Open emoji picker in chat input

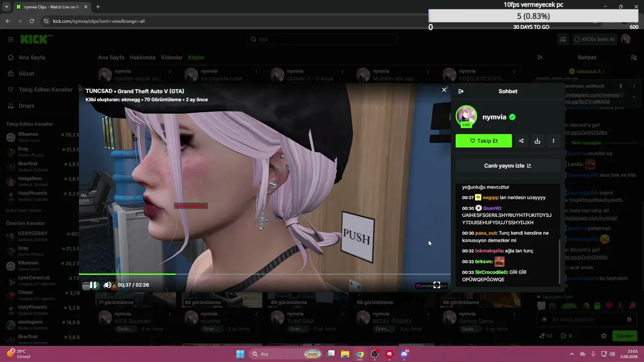[x=629, y=319]
